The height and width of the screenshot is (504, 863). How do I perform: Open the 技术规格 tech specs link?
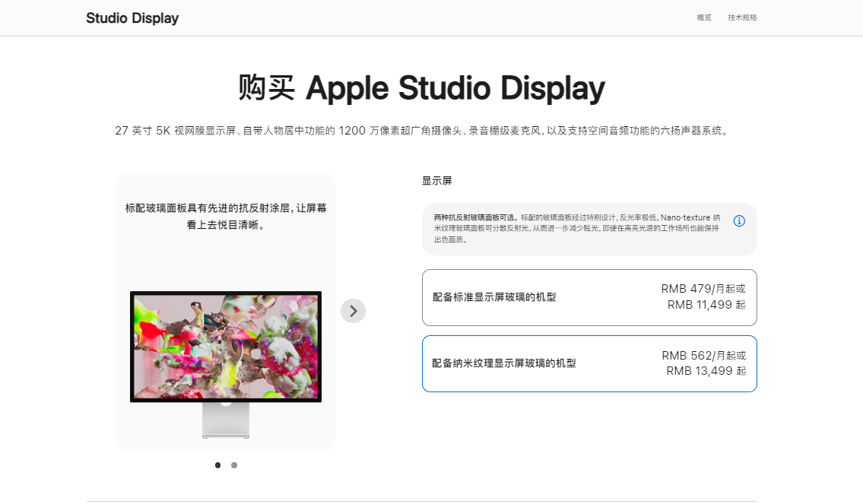point(742,17)
